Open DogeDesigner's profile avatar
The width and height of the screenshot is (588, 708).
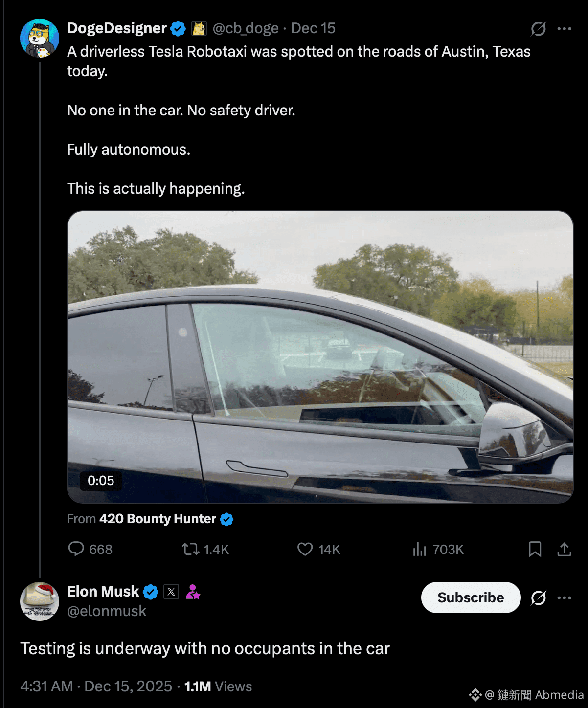pyautogui.click(x=40, y=38)
